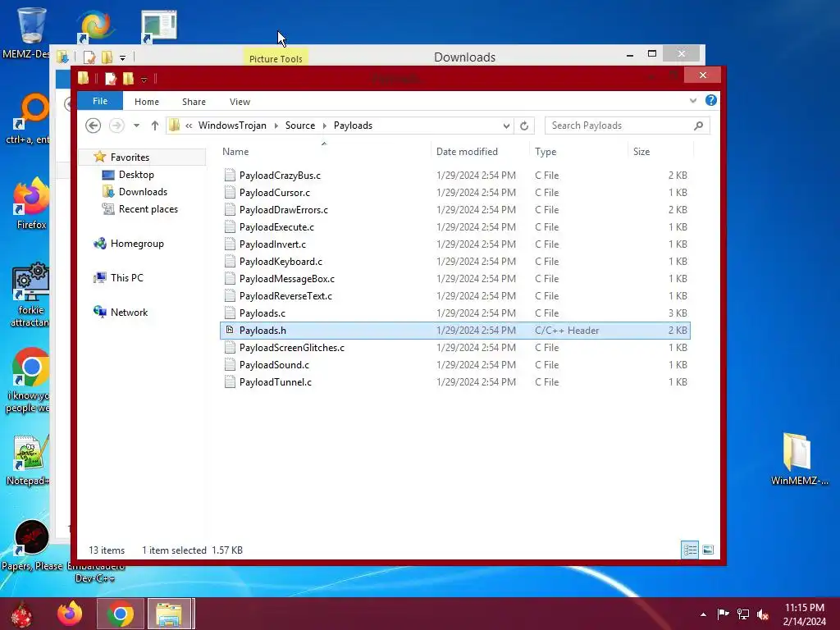Click New folder icon in Payloads title bar
This screenshot has width=840, height=630.
point(129,79)
